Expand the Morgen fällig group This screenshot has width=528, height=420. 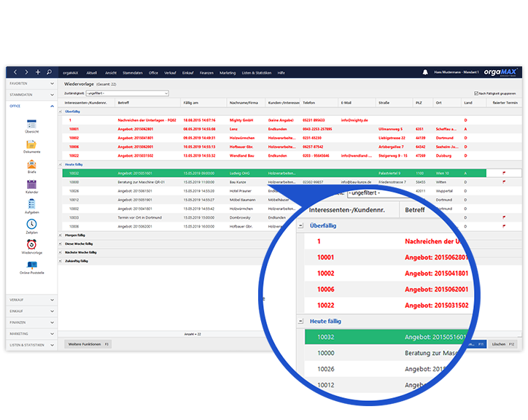click(x=61, y=235)
